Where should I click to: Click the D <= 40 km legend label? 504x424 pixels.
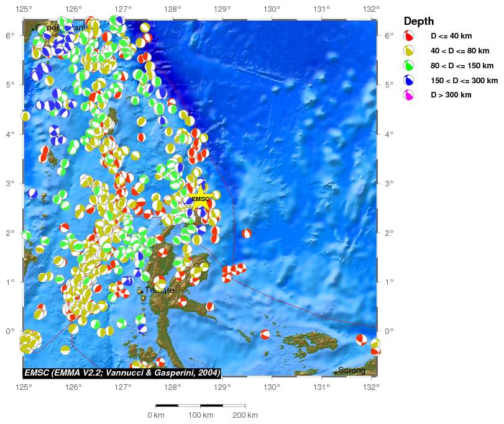click(451, 35)
